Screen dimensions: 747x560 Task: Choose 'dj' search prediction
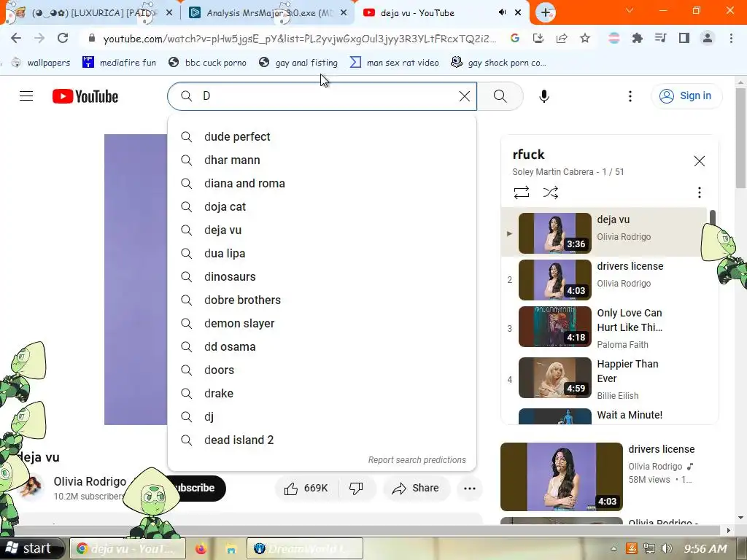tap(322, 416)
